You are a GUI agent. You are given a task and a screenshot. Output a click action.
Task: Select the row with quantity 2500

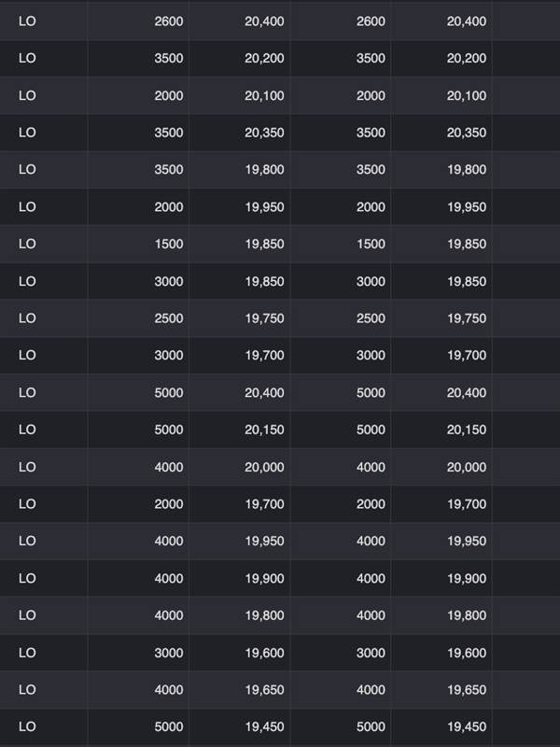[x=280, y=318]
